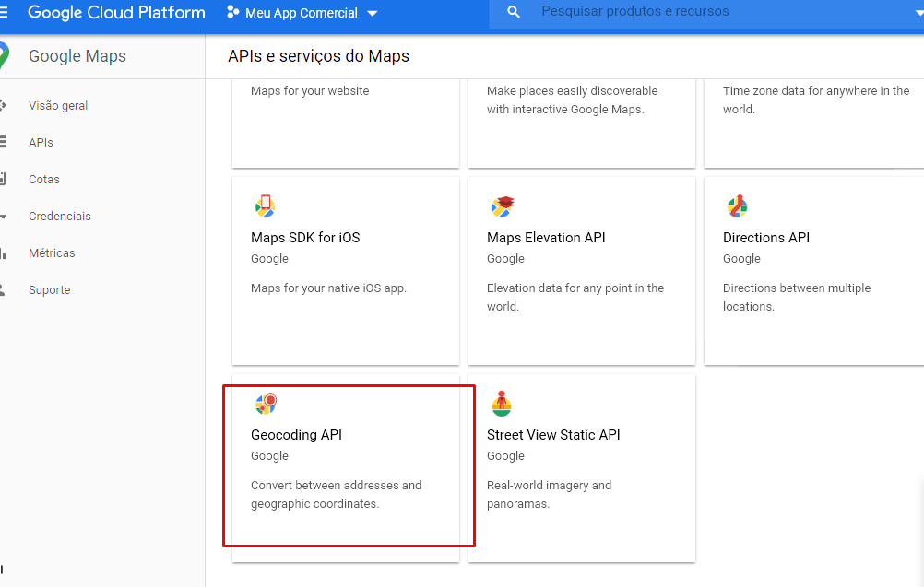Click the Visão geral sidebar icon
Viewport: 924px width, 587px height.
[3, 105]
